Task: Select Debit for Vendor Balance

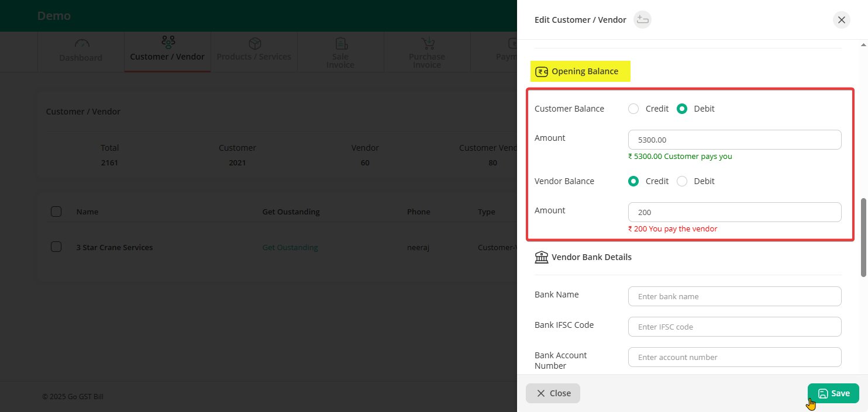Action: click(682, 181)
